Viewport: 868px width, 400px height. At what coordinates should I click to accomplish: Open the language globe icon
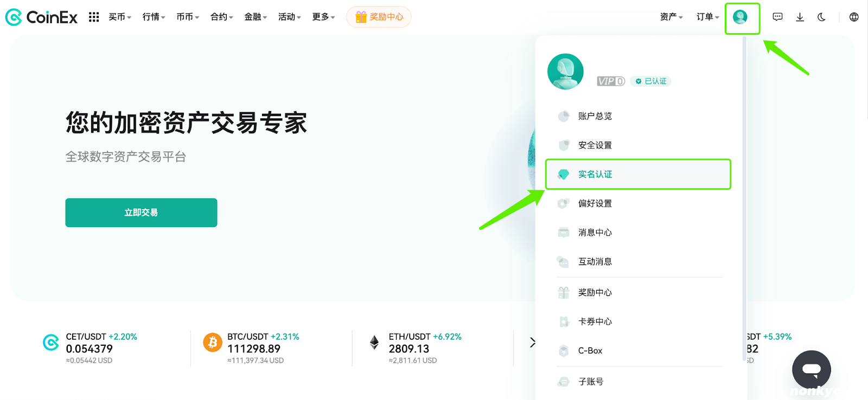(854, 17)
